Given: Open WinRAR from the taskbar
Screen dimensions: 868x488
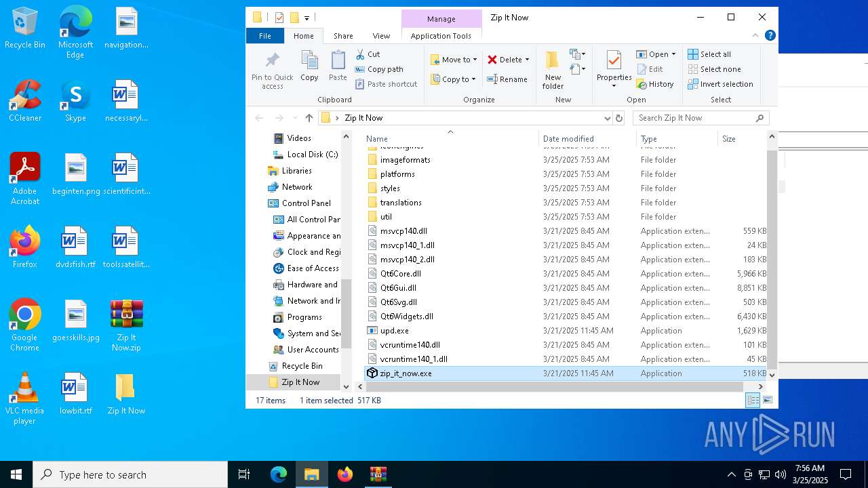Looking at the screenshot, I should pos(378,474).
